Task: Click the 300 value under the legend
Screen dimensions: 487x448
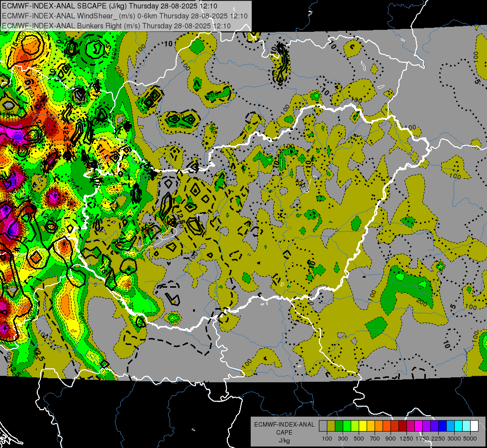Action: tap(343, 439)
